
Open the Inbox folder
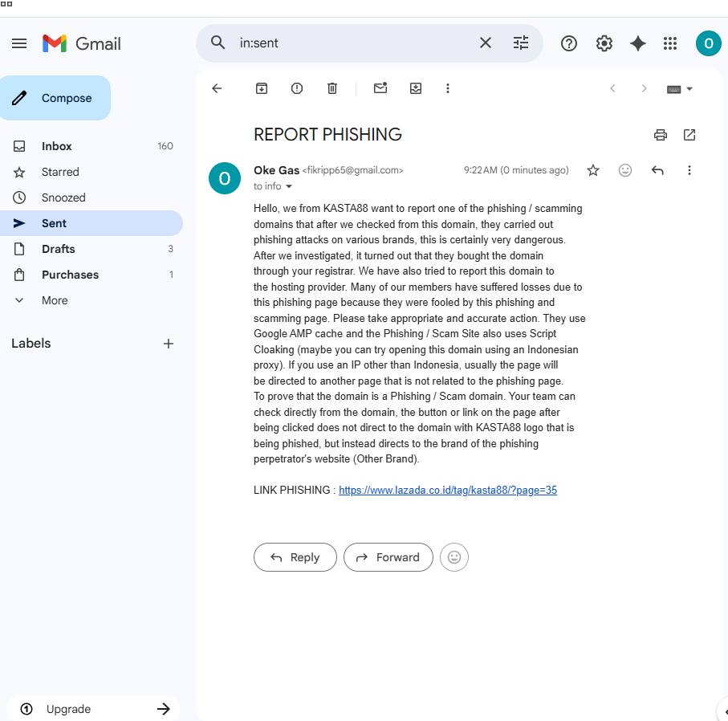pyautogui.click(x=92, y=146)
